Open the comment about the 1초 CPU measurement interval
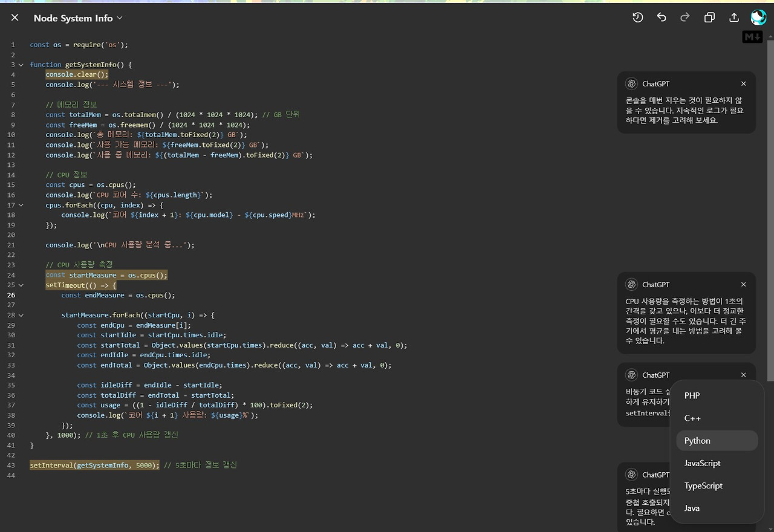Screen dimensions: 774x532 [686, 313]
